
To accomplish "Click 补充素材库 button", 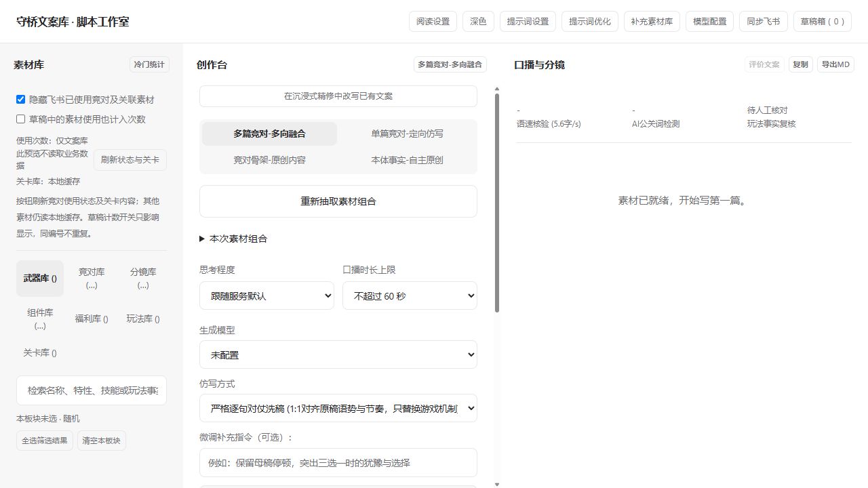I will coord(652,22).
